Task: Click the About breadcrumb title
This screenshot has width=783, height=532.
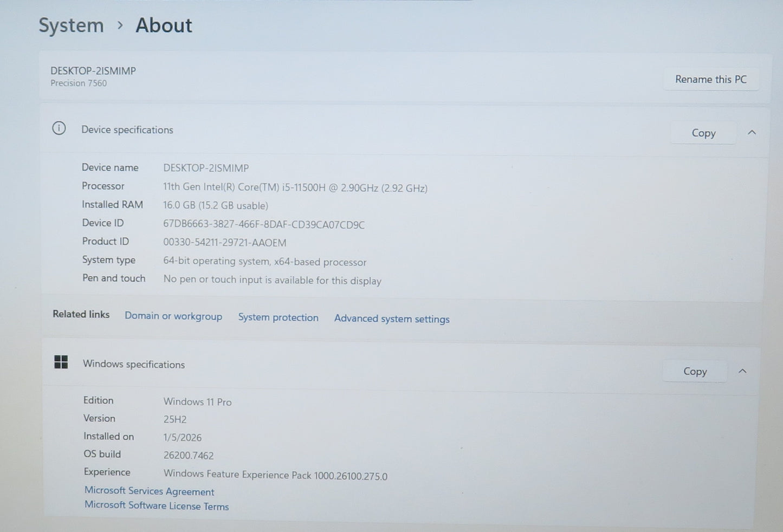Action: (x=164, y=25)
